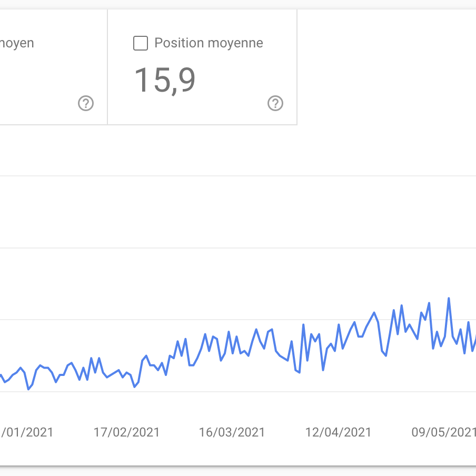Click the 09/05/2021 date label
The image size is (476, 476).
click(x=443, y=432)
